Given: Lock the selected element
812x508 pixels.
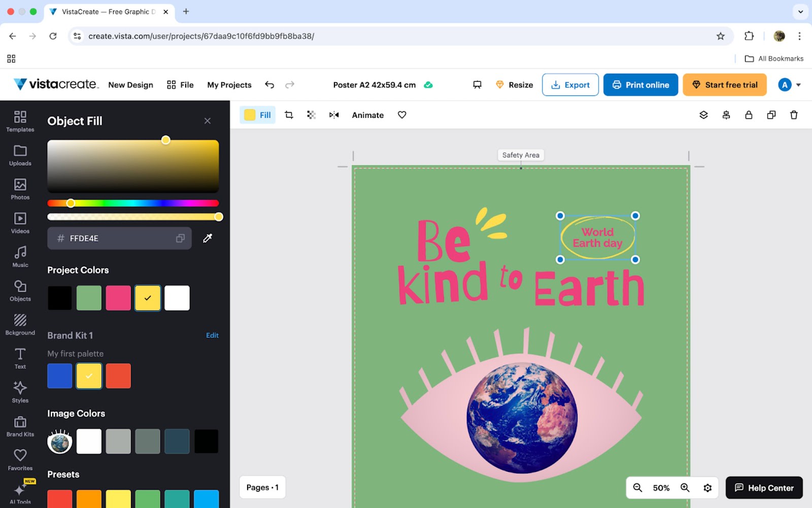Looking at the screenshot, I should click(x=749, y=115).
